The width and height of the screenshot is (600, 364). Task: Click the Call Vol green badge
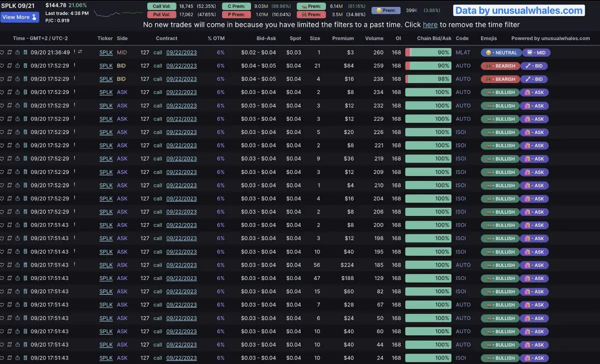pyautogui.click(x=161, y=6)
